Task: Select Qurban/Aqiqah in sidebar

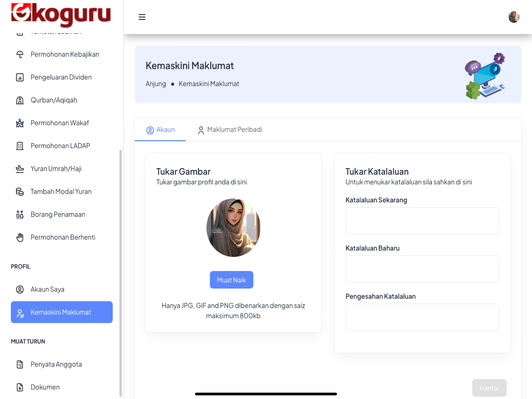Action: click(x=62, y=100)
